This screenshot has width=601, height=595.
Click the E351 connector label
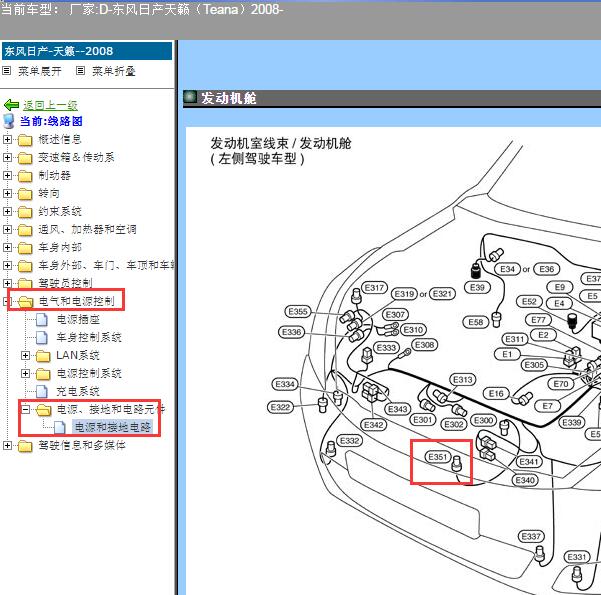point(438,457)
